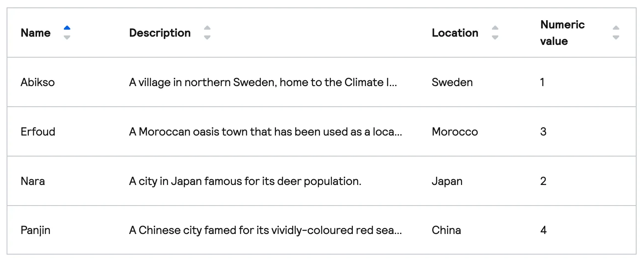
Task: Select the Erfoud name cell
Action: (x=38, y=132)
